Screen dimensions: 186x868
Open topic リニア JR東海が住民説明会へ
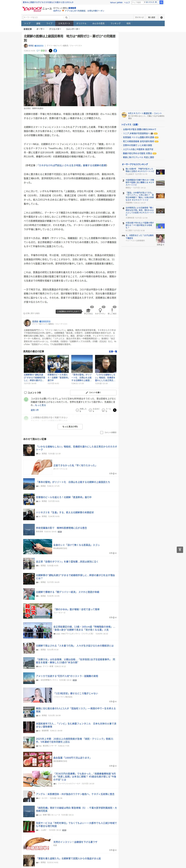tap(136, 133)
